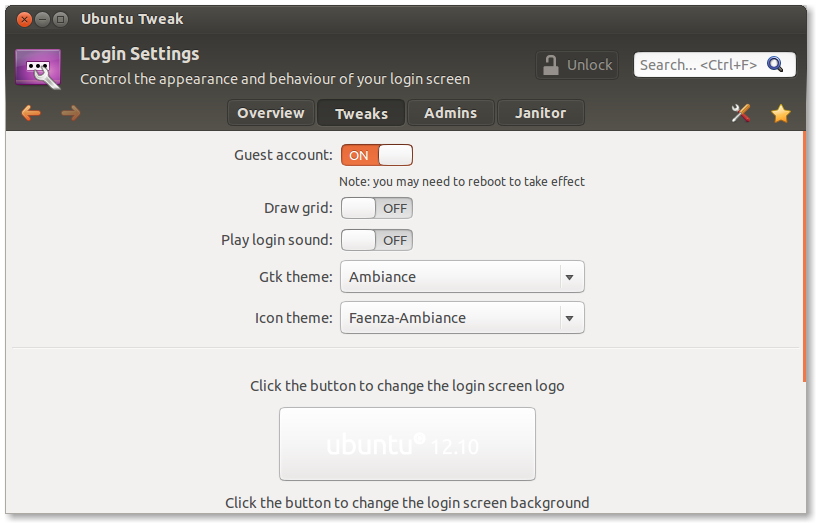Viewport: 816px width, 523px height.
Task: Click the Login Settings purple icon
Action: [39, 69]
